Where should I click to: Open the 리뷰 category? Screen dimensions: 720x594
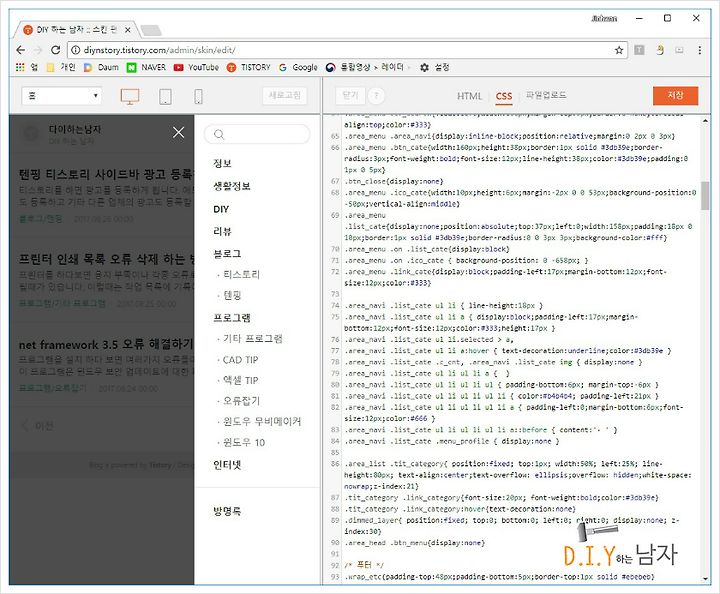[222, 231]
